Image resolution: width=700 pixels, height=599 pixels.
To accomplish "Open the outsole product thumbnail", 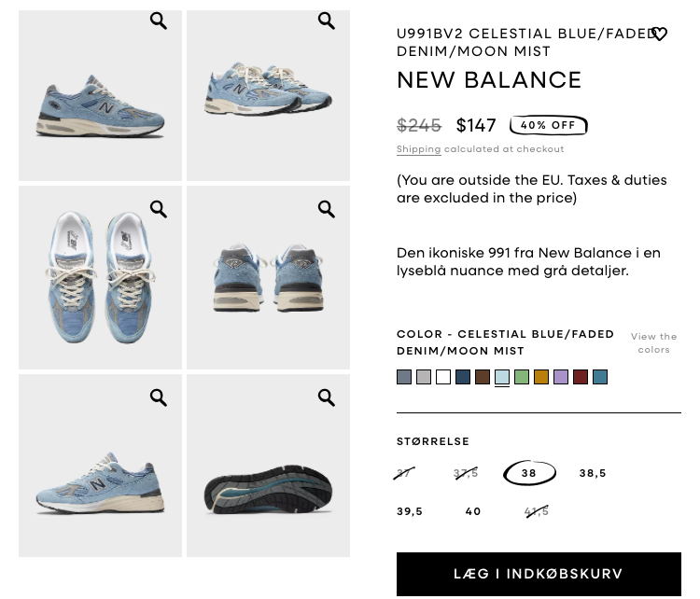I will [268, 466].
